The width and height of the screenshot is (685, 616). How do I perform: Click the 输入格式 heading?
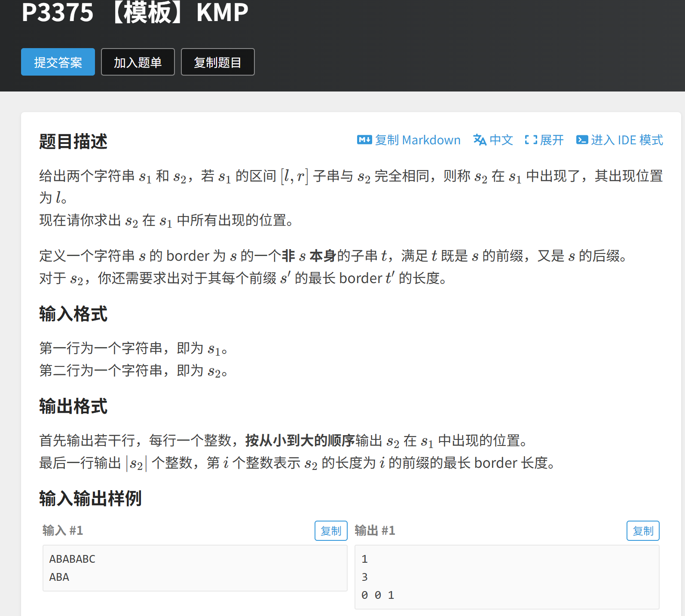pos(73,314)
